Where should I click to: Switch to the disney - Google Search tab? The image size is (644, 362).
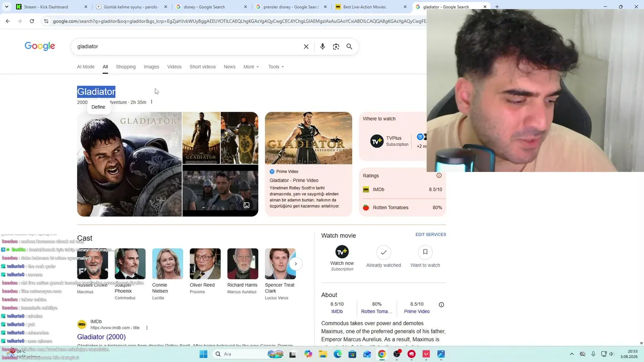click(x=211, y=7)
